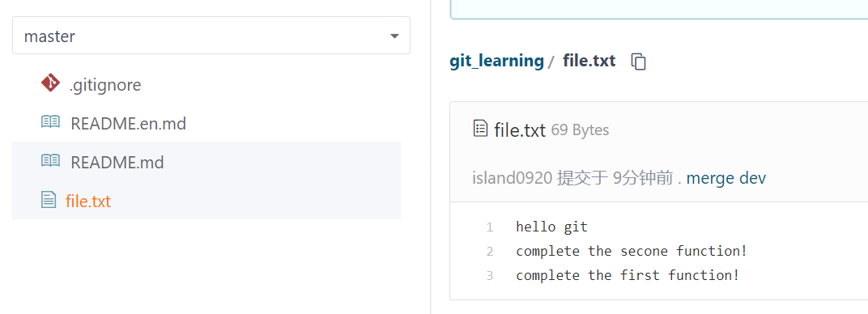
Task: Click the document icon beside file.txt
Action: pyautogui.click(x=49, y=200)
